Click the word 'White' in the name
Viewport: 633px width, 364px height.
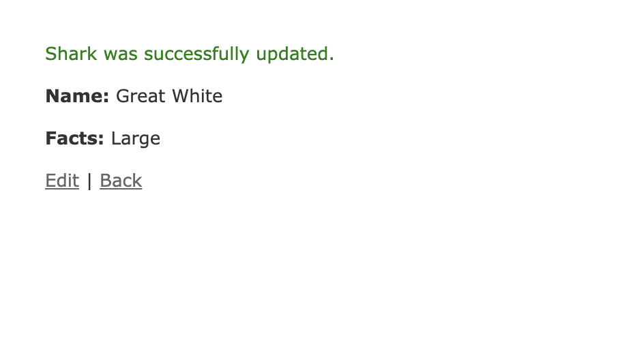197,96
